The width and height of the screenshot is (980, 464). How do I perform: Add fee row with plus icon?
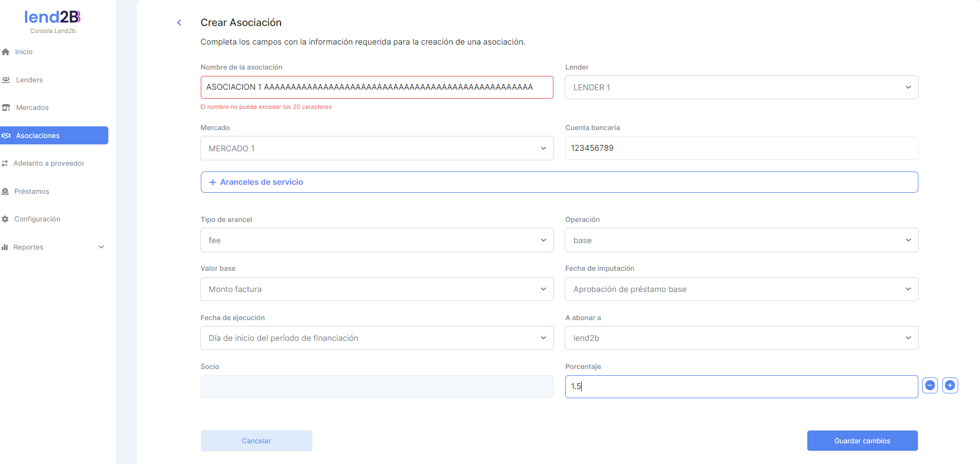pos(950,386)
